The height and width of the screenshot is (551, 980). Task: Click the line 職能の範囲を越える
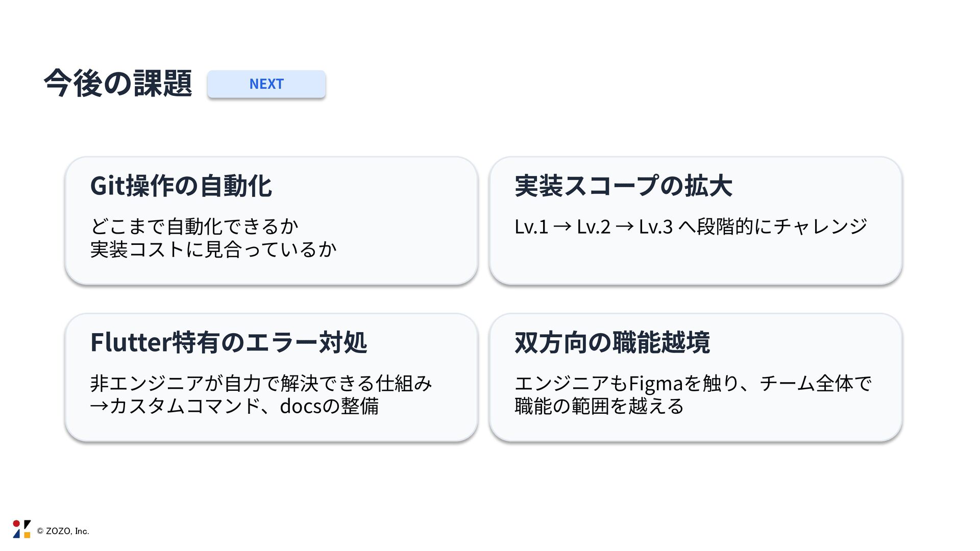coord(599,407)
